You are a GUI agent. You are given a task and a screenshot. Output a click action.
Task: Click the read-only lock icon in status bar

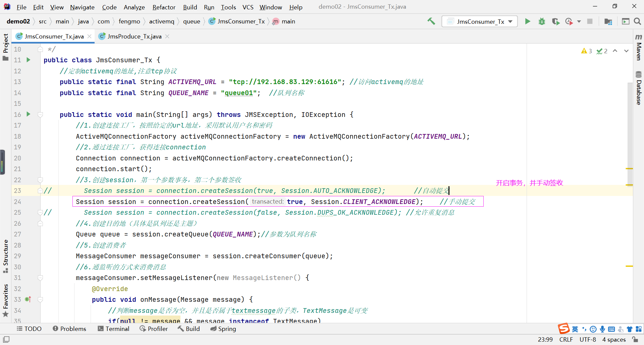tap(635, 339)
